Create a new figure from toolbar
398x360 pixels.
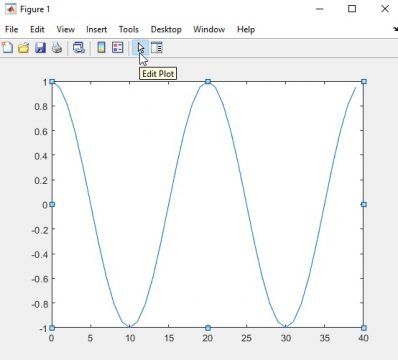pos(7,48)
